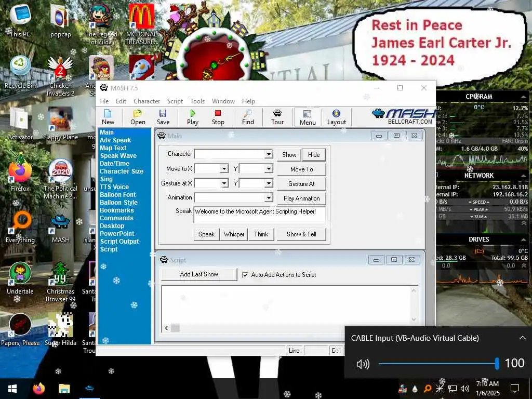The image size is (532, 399).
Task: Open the Gesture at Y dropdown
Action: pos(269,183)
